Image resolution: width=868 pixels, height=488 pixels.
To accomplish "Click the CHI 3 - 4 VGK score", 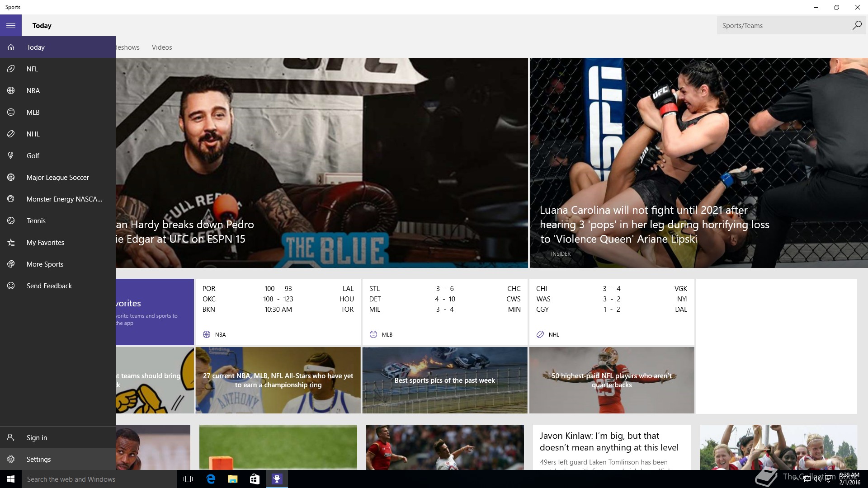I will tap(612, 288).
